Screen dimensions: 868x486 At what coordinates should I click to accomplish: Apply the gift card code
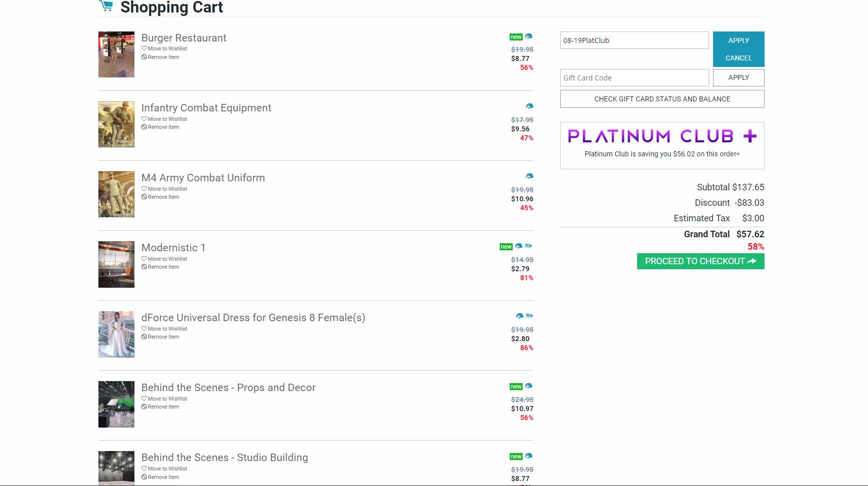click(x=738, y=78)
